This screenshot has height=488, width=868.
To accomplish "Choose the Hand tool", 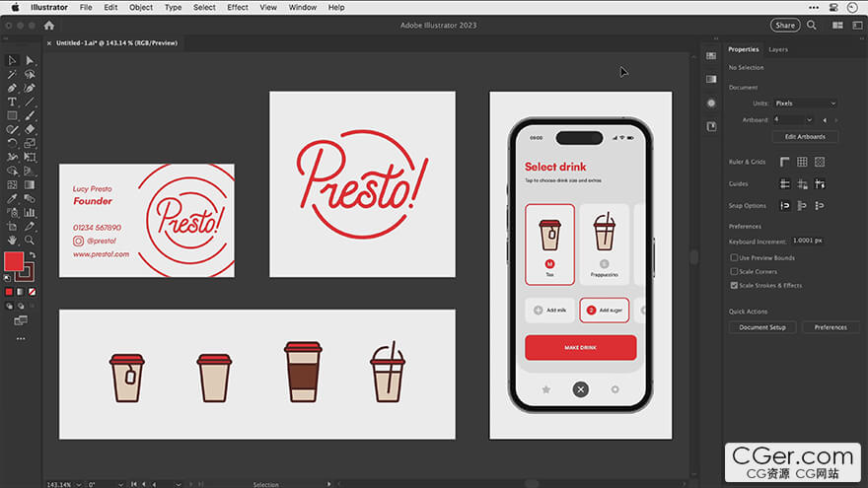I will pyautogui.click(x=12, y=240).
